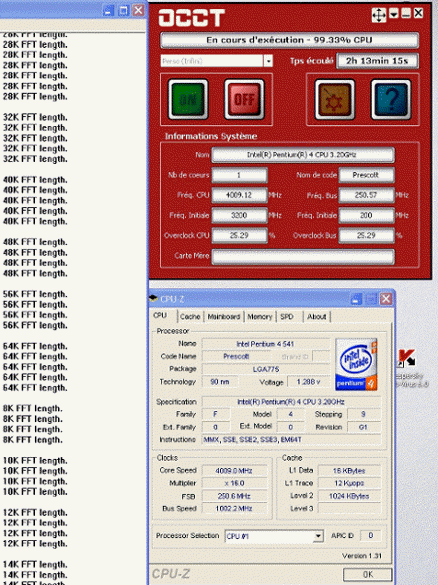Switch to the Mainboard tab
Image resolution: width=438 pixels, height=585 pixels.
[x=224, y=317]
